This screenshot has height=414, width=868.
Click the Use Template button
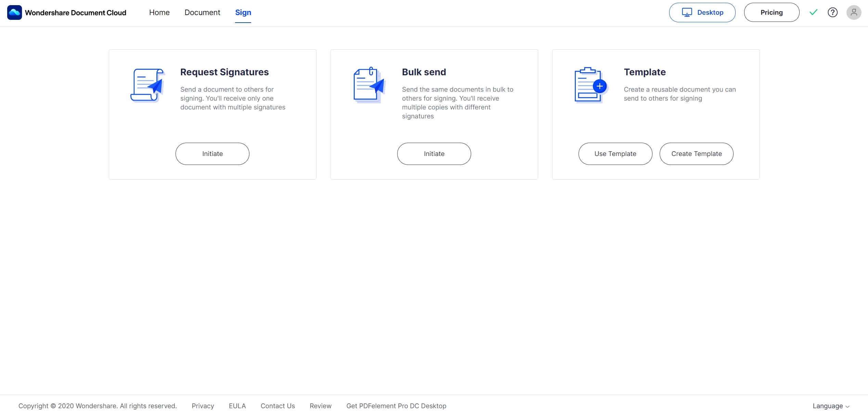point(615,154)
